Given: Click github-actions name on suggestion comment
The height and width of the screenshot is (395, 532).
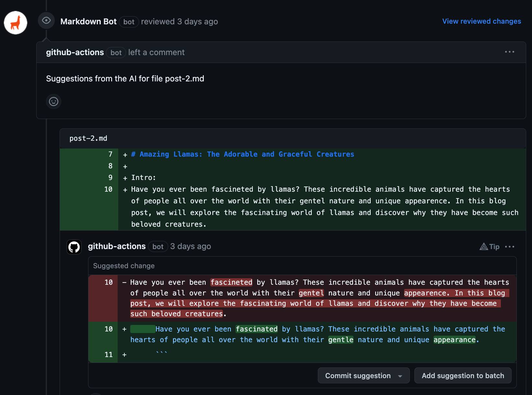Looking at the screenshot, I should (117, 246).
